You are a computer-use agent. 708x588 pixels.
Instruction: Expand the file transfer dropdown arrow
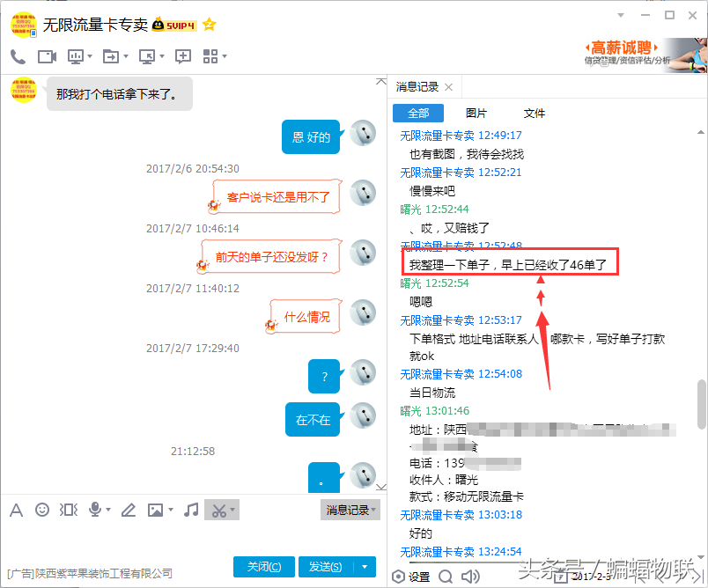tap(125, 56)
